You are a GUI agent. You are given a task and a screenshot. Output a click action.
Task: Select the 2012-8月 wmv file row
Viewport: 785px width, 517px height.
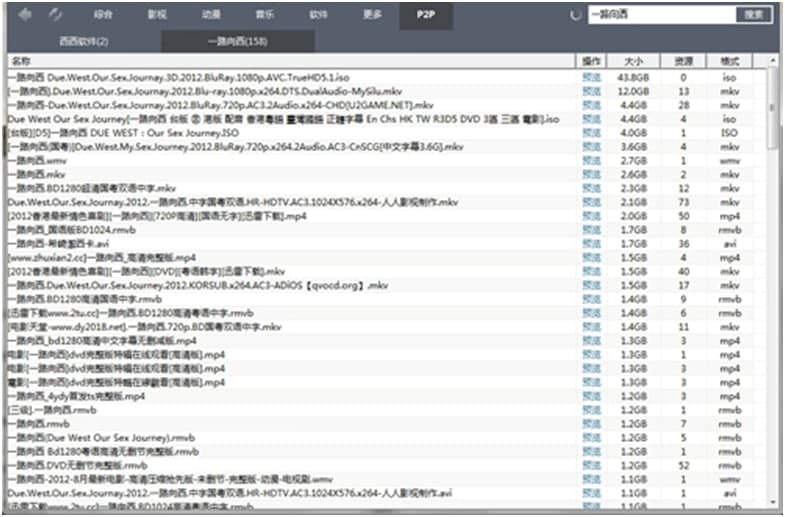point(170,480)
